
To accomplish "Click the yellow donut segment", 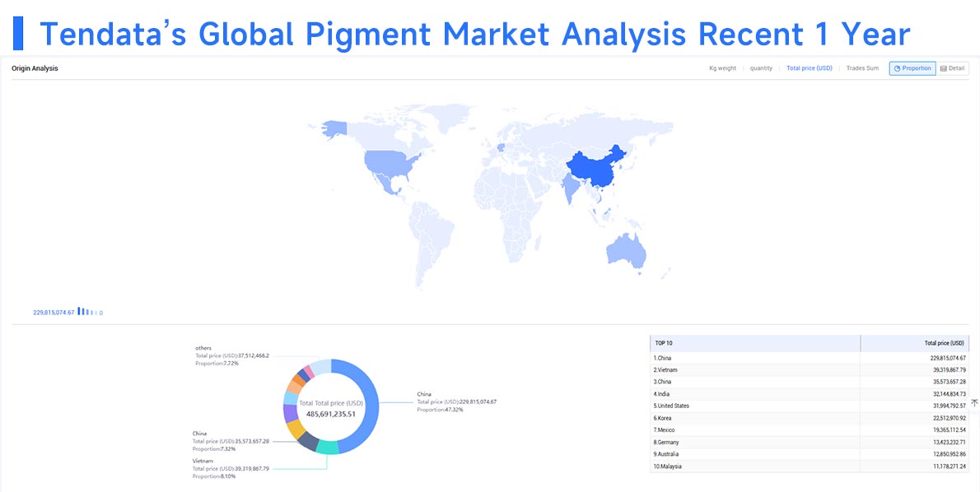I will point(295,429).
